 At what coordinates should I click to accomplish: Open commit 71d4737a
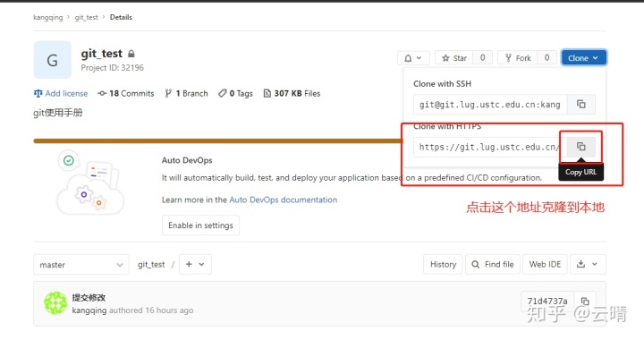(547, 301)
